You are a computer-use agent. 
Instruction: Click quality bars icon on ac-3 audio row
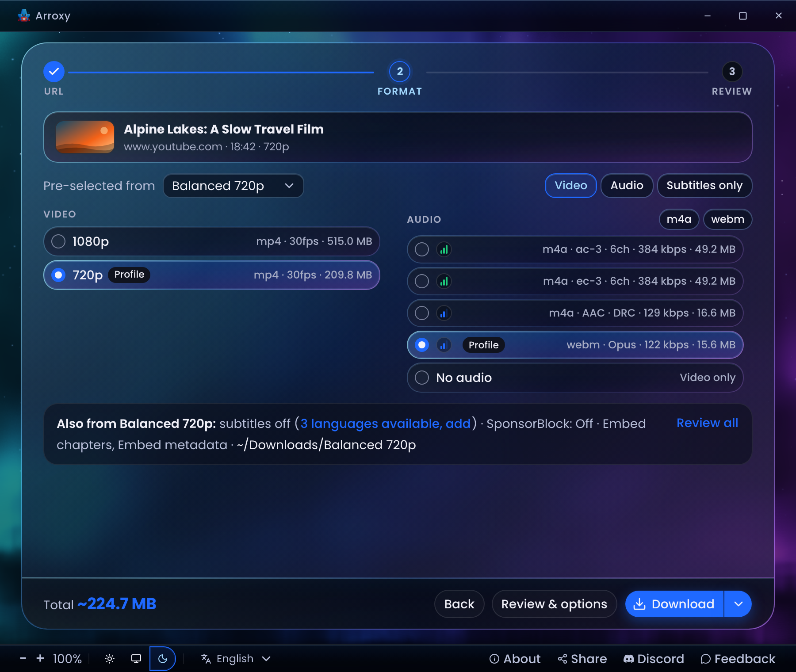(x=444, y=249)
